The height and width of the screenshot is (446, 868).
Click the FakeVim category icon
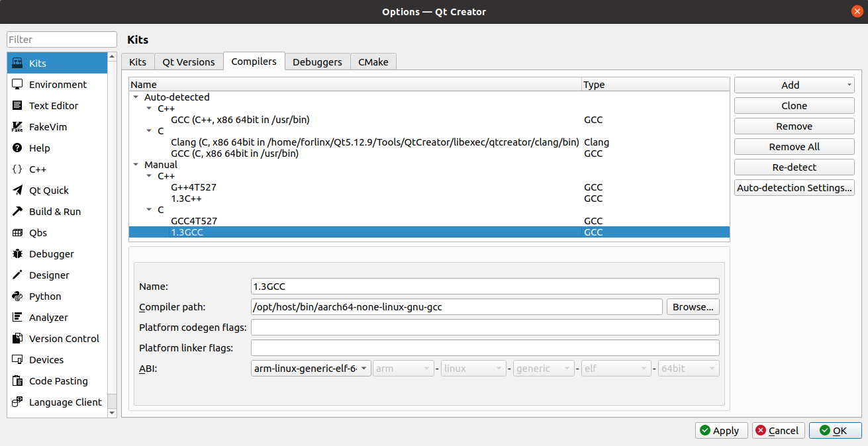18,127
